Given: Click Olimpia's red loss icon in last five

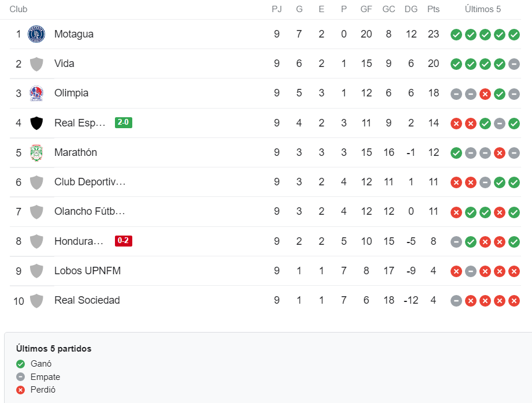Looking at the screenshot, I should pos(485,94).
